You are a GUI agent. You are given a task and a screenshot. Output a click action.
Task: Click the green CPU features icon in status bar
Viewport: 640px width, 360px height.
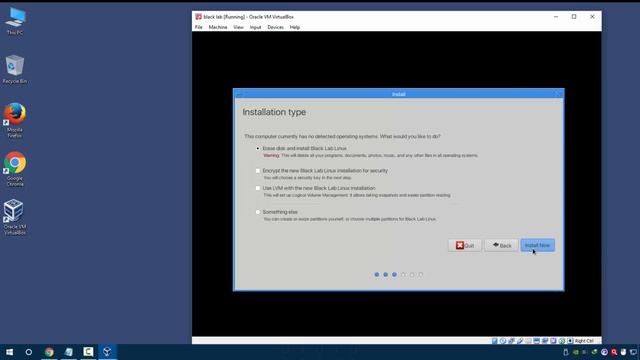562,341
